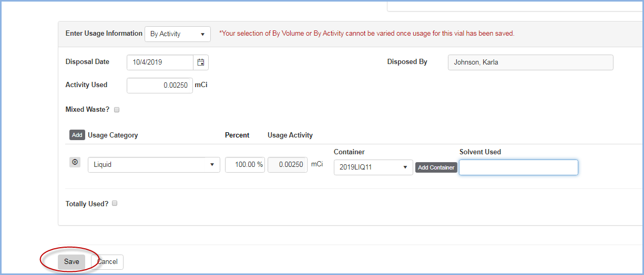
Task: Save the usage information
Action: 71,262
